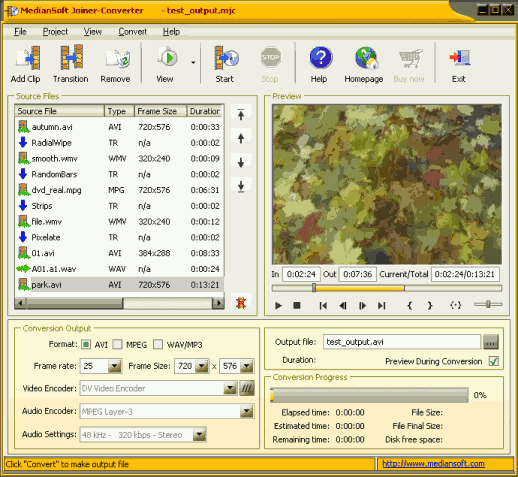This screenshot has height=477, width=518.
Task: Open the Project menu
Action: coord(55,32)
